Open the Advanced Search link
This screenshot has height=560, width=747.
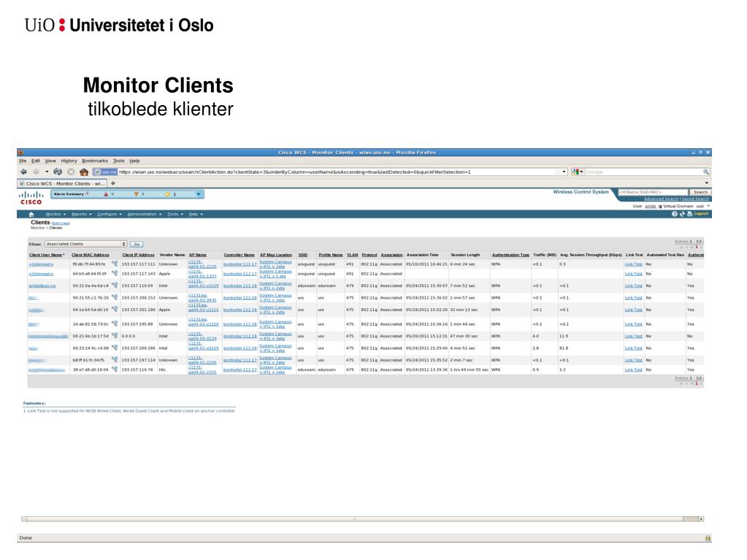point(661,199)
